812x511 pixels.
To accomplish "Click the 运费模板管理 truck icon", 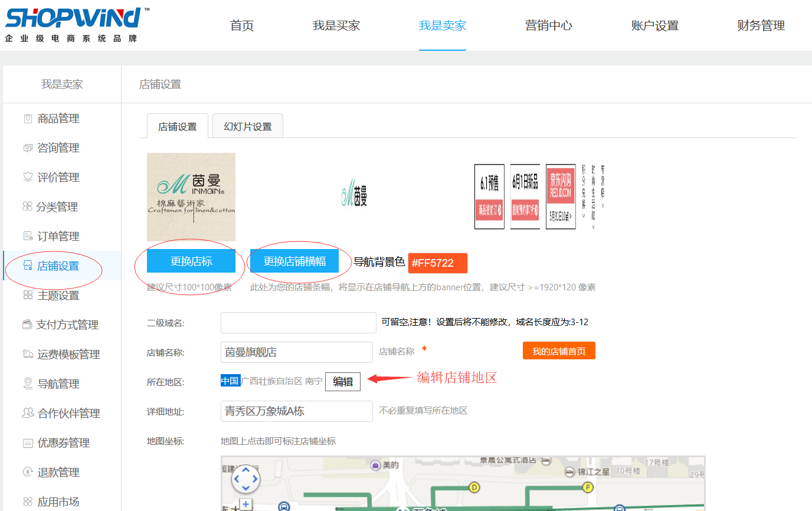I will 28,354.
